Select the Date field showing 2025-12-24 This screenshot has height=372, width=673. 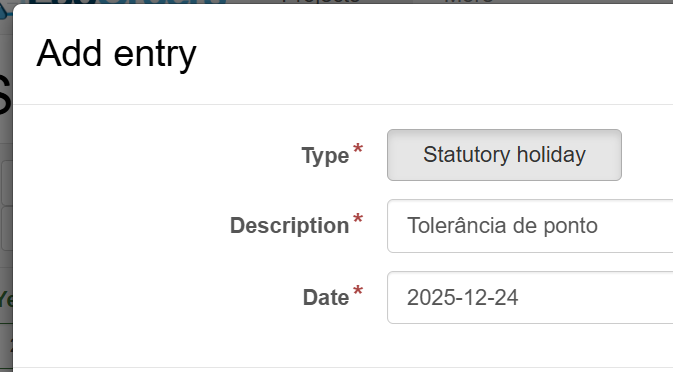point(530,297)
